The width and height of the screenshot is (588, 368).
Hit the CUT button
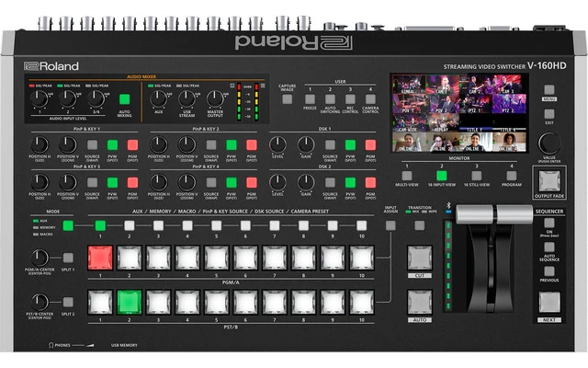click(x=420, y=258)
